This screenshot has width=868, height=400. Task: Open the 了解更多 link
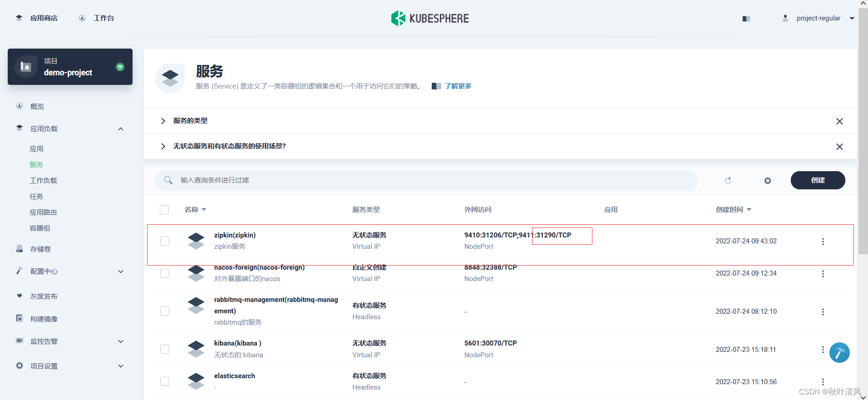tap(458, 86)
